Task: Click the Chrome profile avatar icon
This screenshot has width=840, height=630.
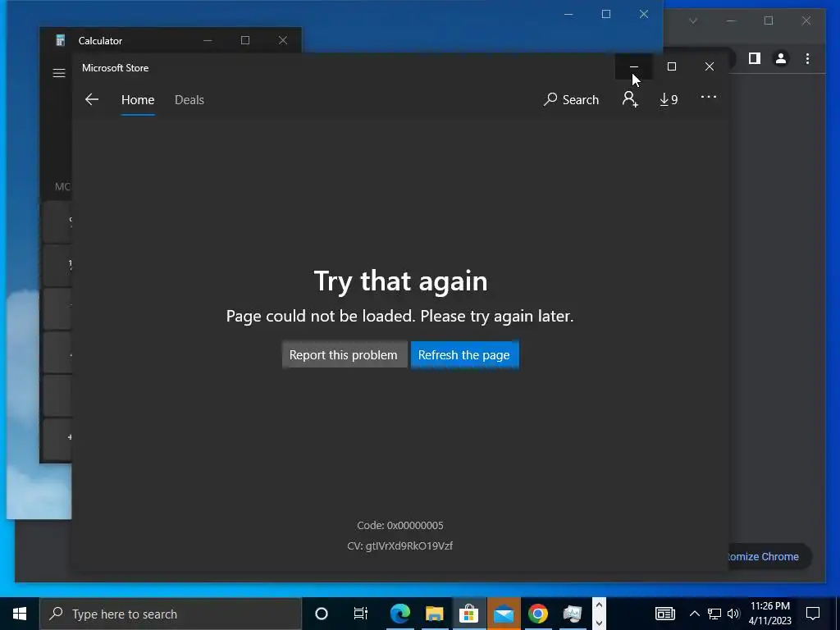Action: coord(781,58)
